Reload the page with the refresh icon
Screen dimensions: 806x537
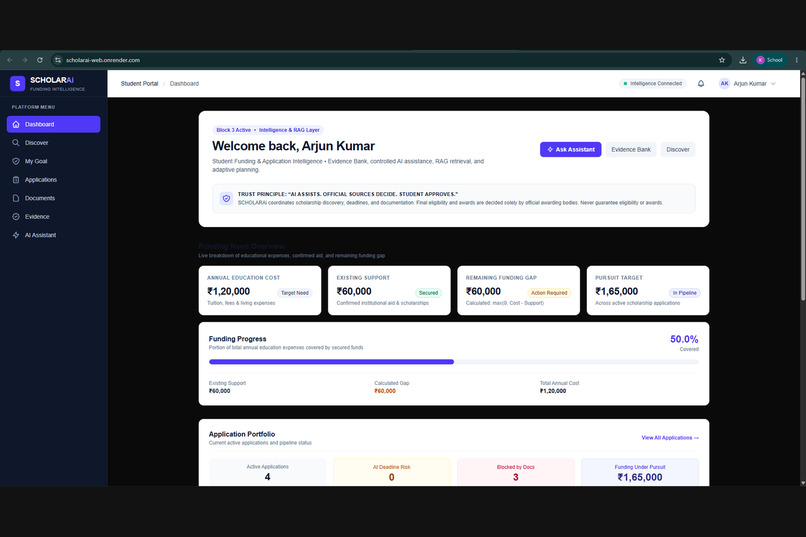[x=40, y=60]
